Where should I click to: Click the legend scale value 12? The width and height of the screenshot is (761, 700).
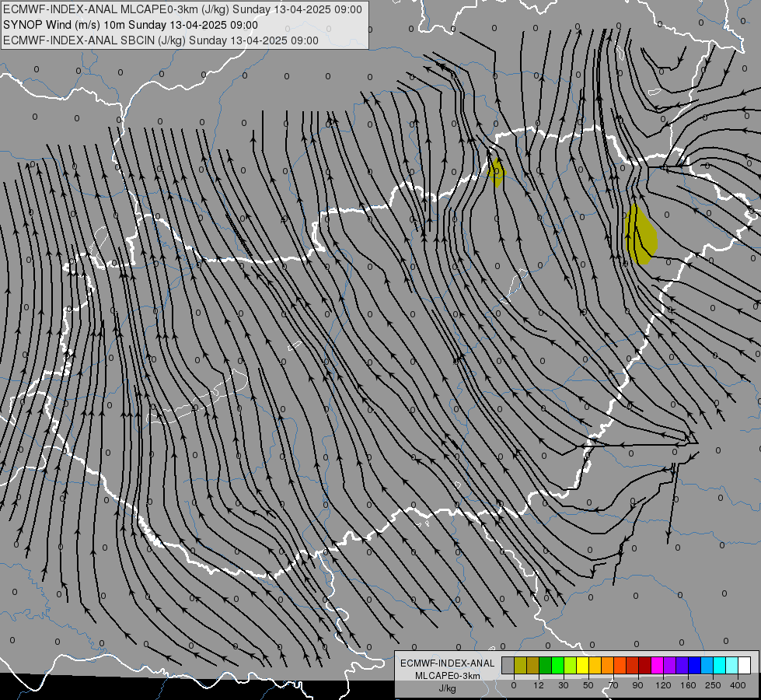539,685
